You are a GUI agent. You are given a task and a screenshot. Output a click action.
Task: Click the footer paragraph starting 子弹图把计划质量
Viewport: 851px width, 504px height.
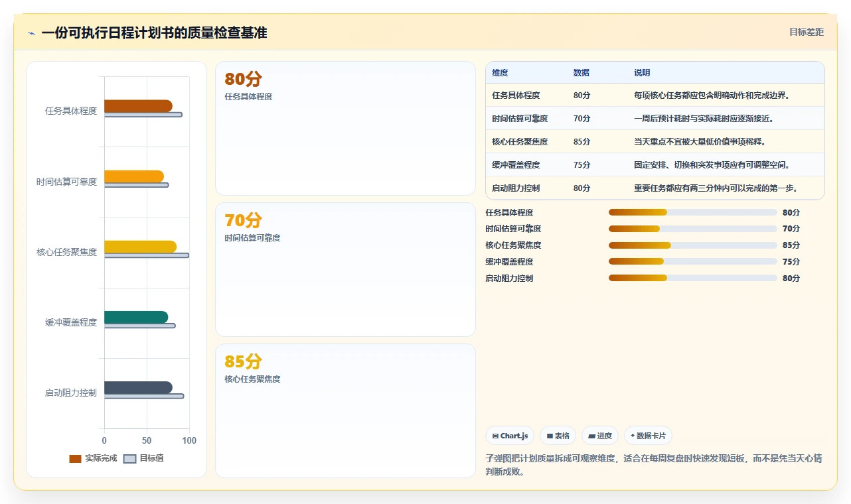(654, 465)
